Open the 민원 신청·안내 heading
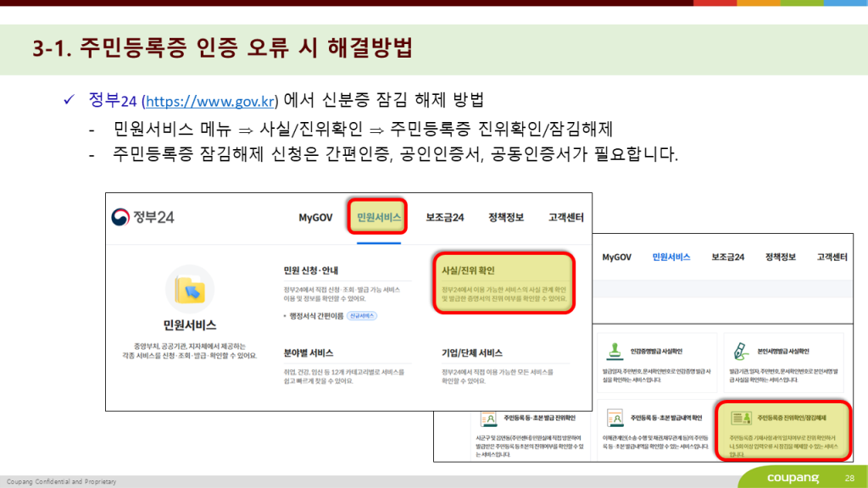This screenshot has width=868, height=488. point(314,270)
